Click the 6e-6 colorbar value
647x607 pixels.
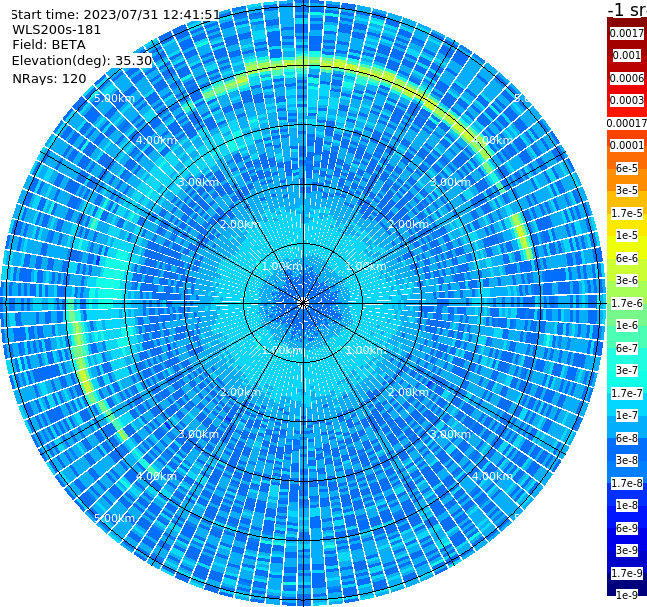tap(627, 258)
